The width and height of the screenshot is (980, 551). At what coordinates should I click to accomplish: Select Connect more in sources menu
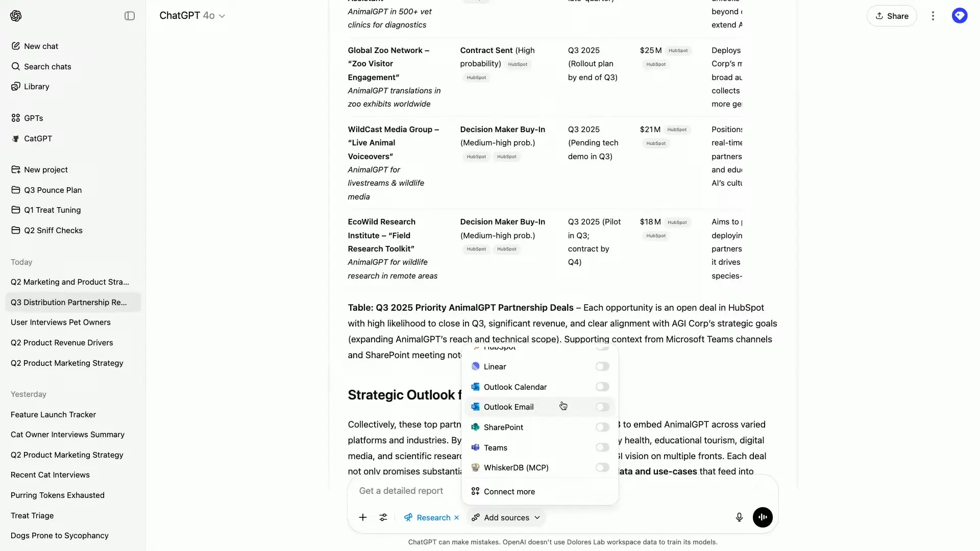pos(509,491)
